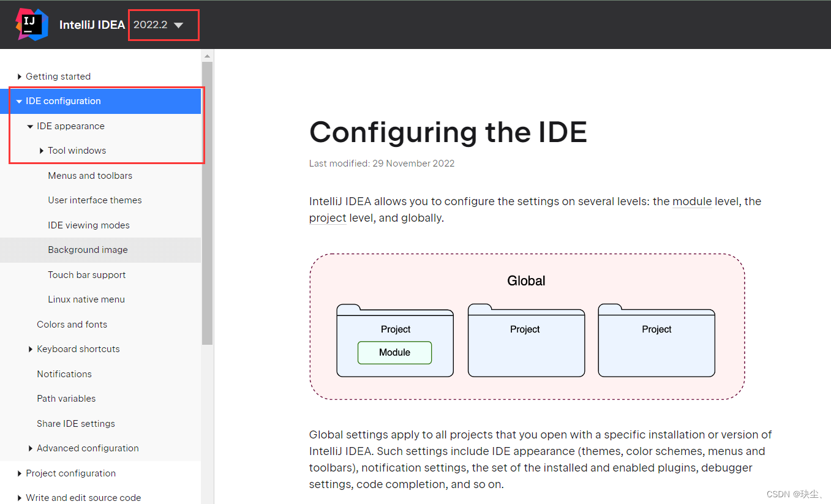This screenshot has height=504, width=831.
Task: Open Linux native menu page
Action: point(86,299)
